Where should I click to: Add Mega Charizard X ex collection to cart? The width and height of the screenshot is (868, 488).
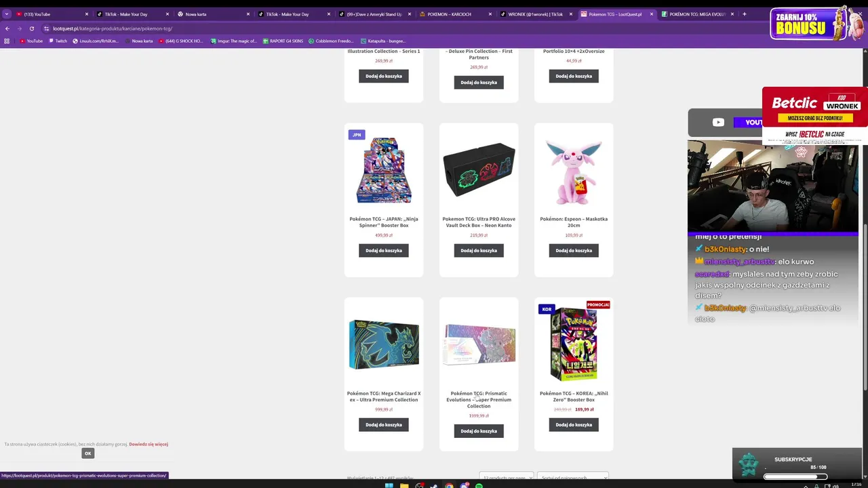(x=384, y=425)
